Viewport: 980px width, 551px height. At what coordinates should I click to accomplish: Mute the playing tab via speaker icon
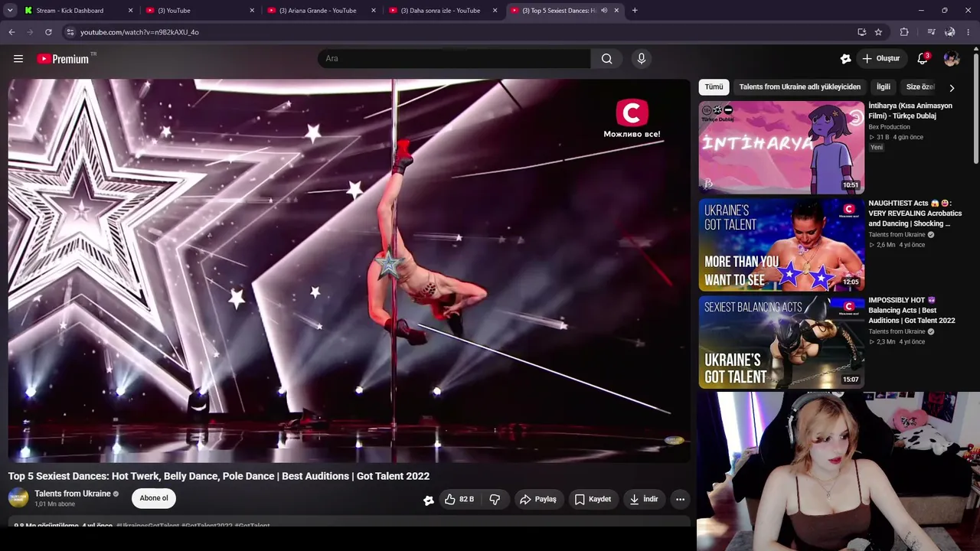604,11
